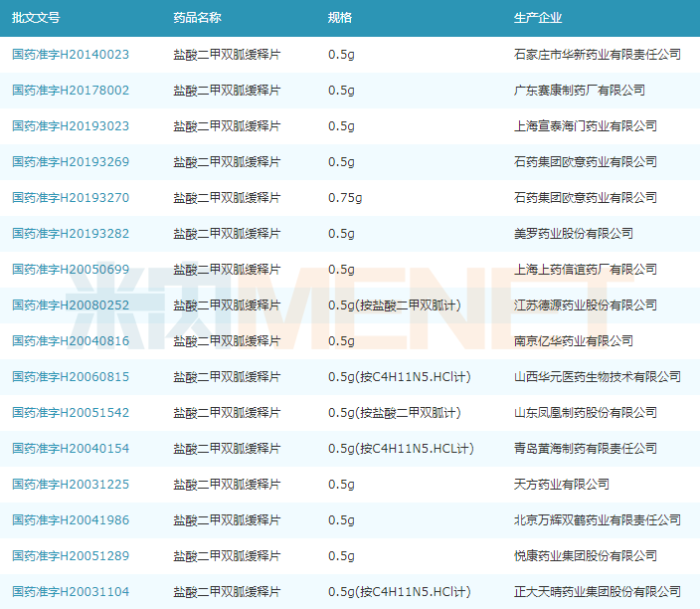
Task: Select manufacturer 正大天晴药业集团股份有限公司
Action: point(598,591)
